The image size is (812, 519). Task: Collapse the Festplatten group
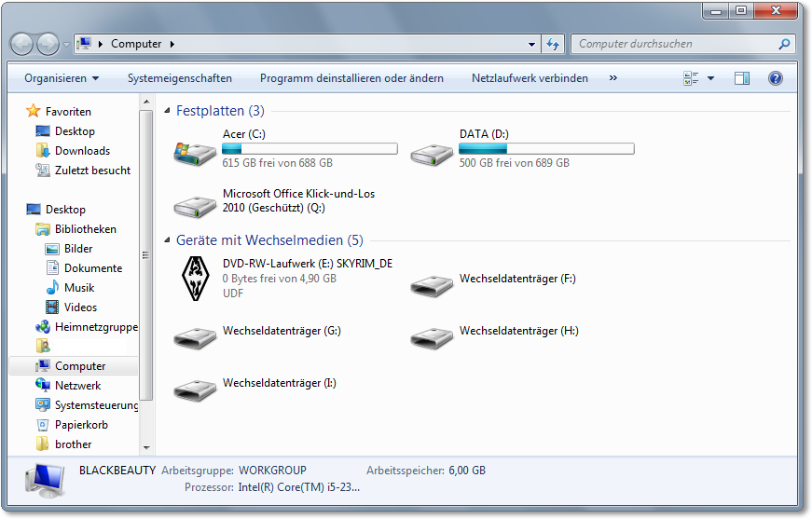pos(167,111)
